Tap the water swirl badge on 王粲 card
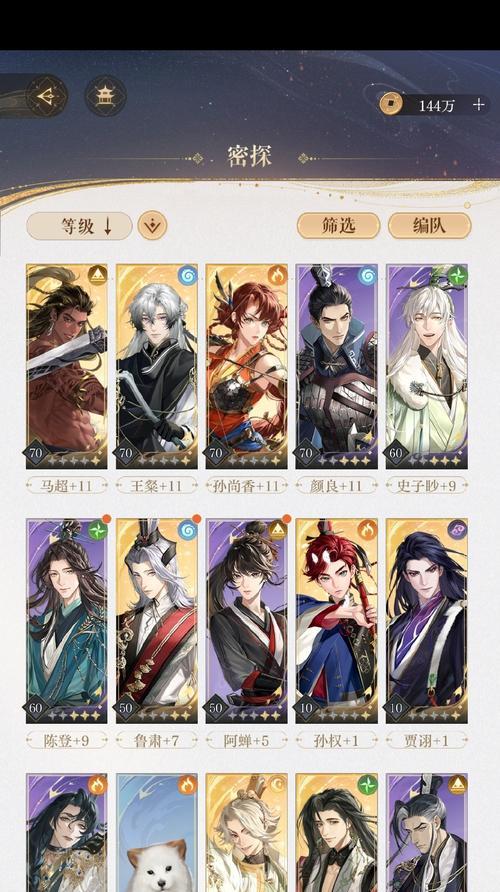The width and height of the screenshot is (500, 892). 188,275
